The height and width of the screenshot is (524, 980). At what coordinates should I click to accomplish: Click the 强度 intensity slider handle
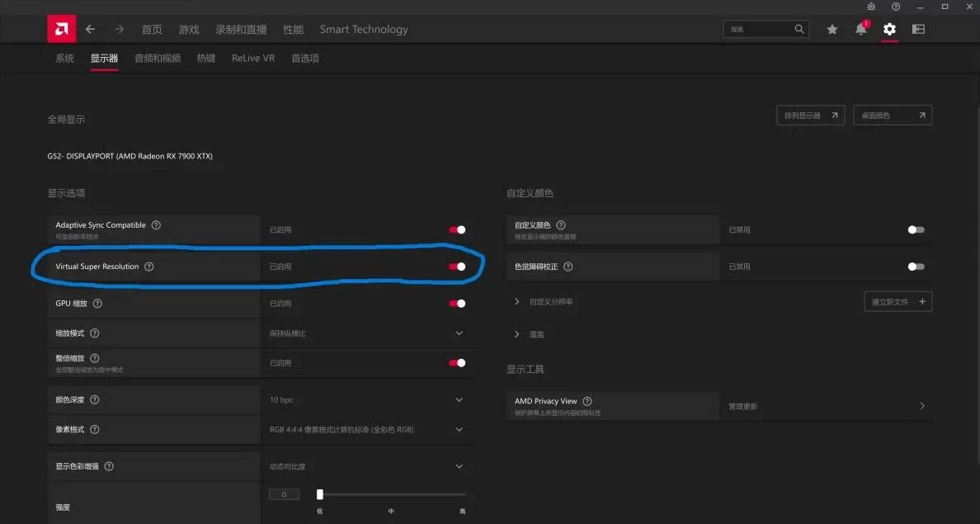tap(320, 494)
